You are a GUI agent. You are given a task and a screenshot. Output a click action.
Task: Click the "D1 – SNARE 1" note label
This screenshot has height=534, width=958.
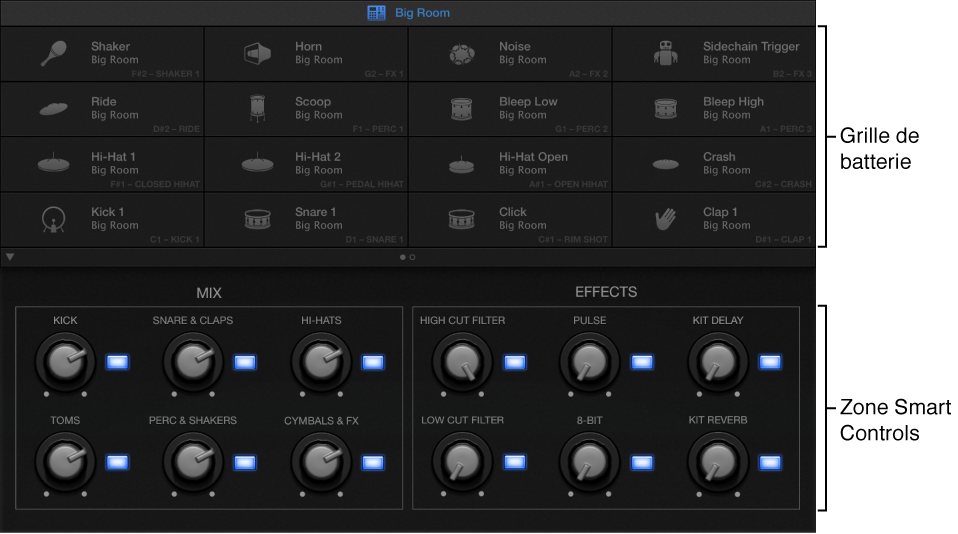pyautogui.click(x=375, y=240)
